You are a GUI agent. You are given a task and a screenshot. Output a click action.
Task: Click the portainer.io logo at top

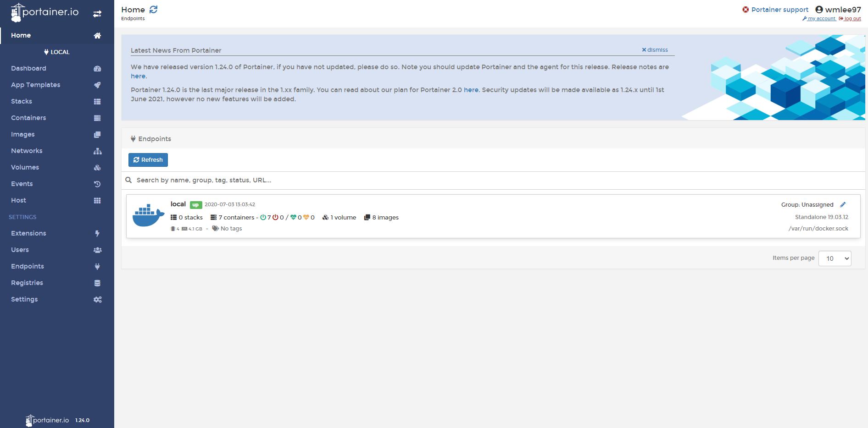(x=45, y=12)
